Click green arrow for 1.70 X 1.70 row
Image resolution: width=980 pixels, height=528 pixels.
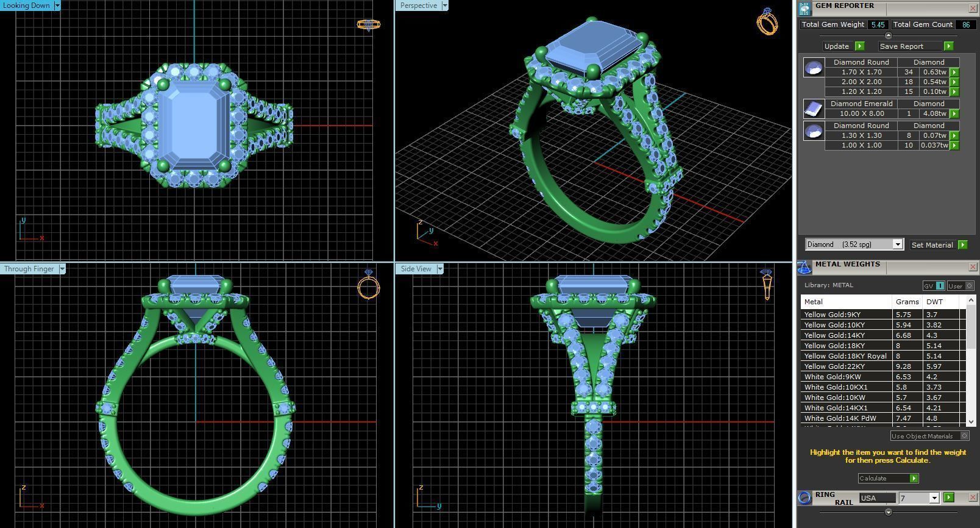coord(954,72)
